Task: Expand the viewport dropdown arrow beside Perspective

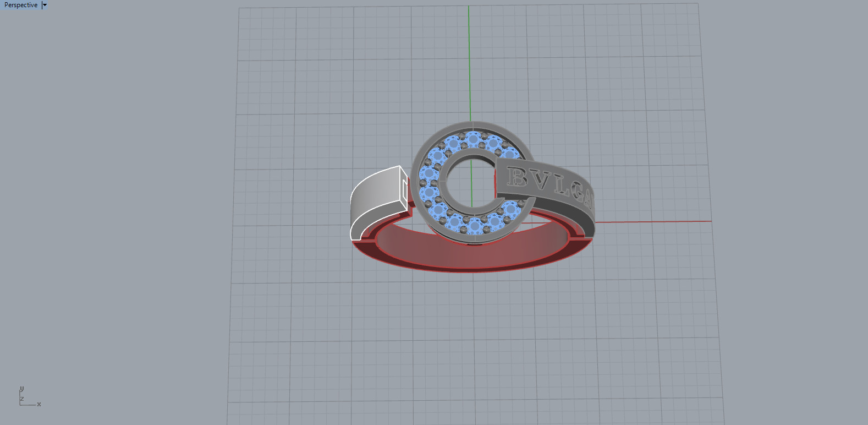Action: pyautogui.click(x=45, y=5)
